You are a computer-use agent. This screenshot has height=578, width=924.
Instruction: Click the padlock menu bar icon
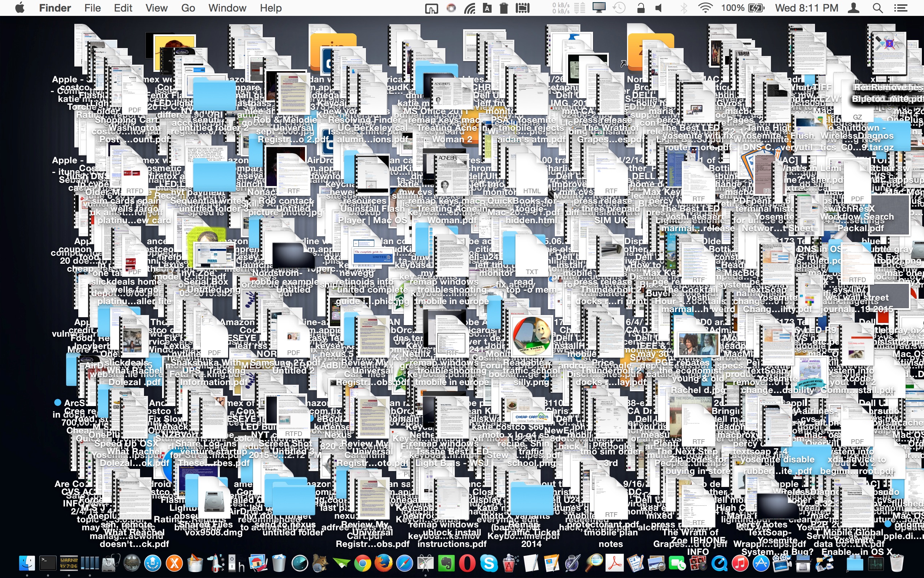pos(641,8)
